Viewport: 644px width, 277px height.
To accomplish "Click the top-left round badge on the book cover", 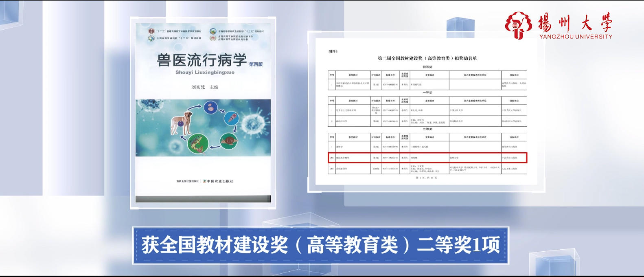I will pyautogui.click(x=151, y=31).
